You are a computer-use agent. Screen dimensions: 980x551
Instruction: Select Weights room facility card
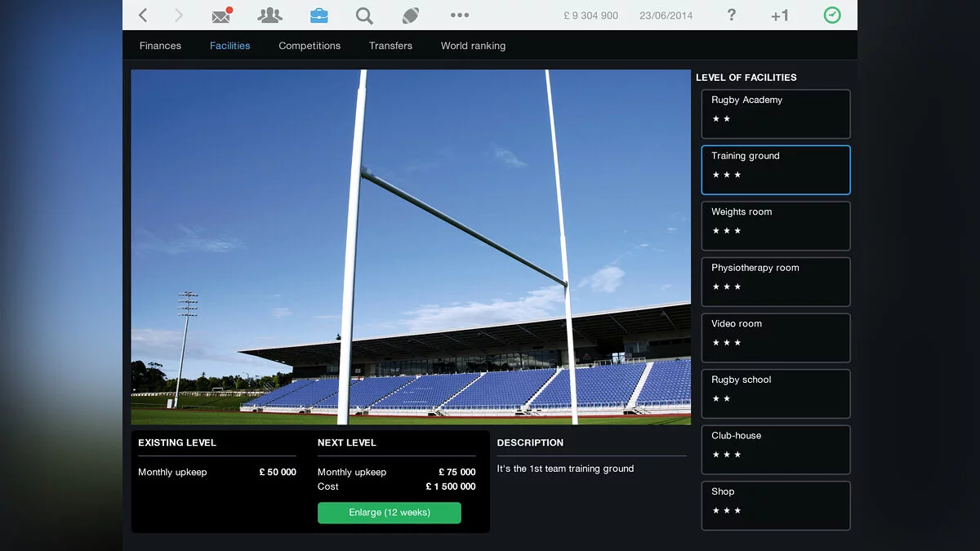pyautogui.click(x=776, y=226)
